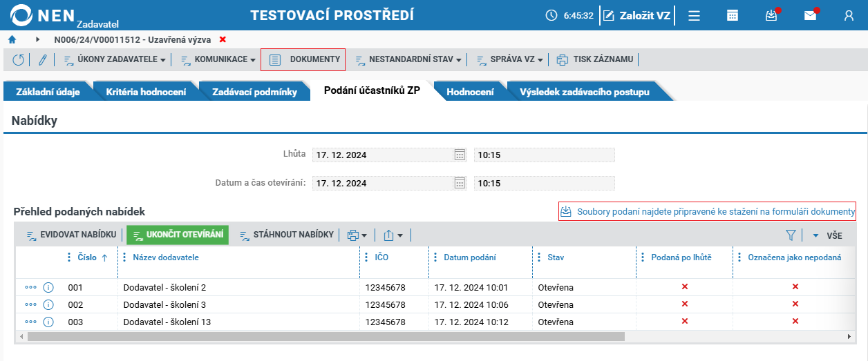Open the Zadávací podmínky tab
Viewport: 868px width, 361px height.
tap(254, 92)
